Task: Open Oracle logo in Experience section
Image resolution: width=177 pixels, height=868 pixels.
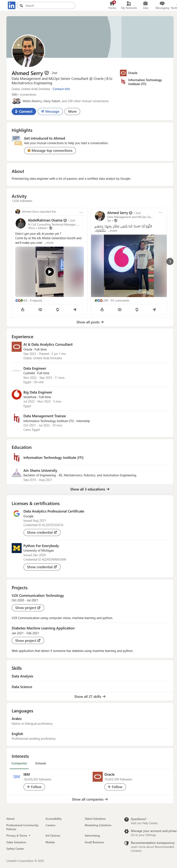Action: [x=16, y=347]
